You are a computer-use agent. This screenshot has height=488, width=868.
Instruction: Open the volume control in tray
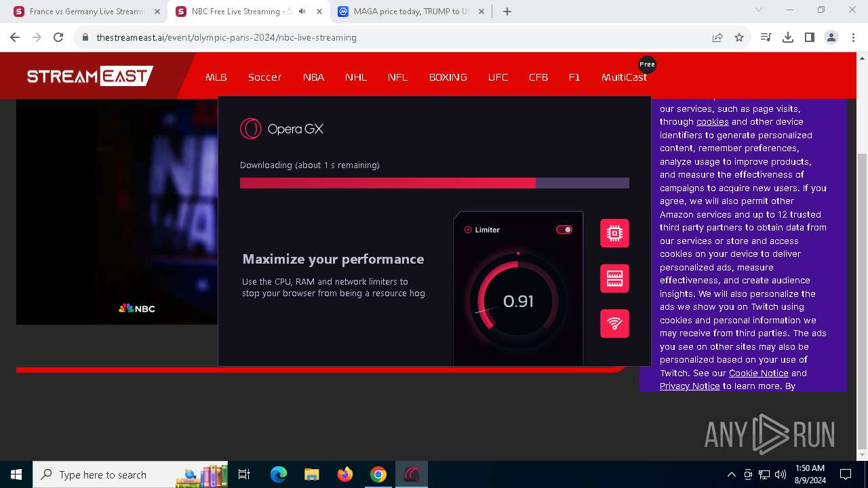click(781, 474)
